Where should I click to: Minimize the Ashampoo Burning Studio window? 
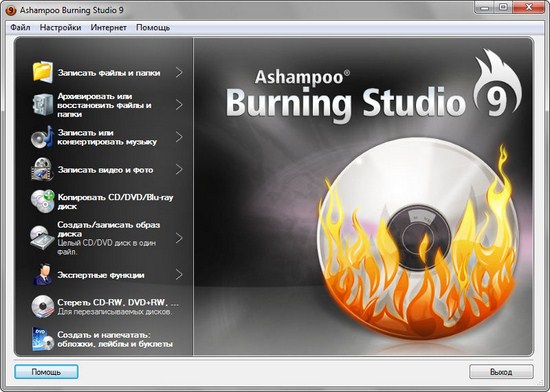pyautogui.click(x=485, y=8)
